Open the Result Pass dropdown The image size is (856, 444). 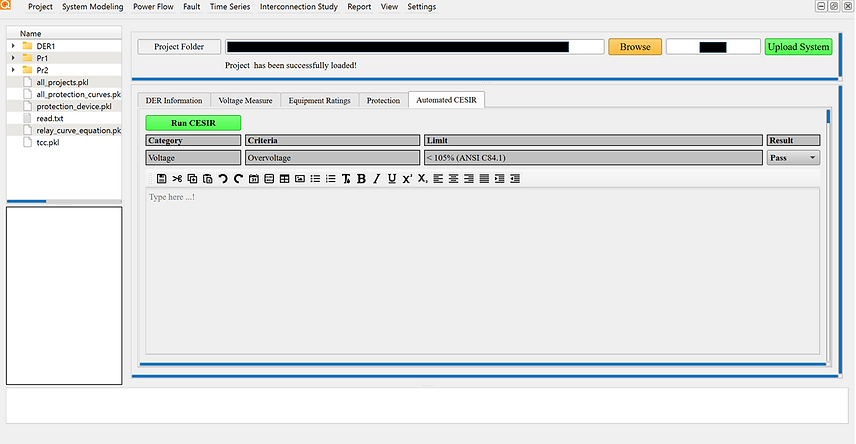pyautogui.click(x=793, y=158)
